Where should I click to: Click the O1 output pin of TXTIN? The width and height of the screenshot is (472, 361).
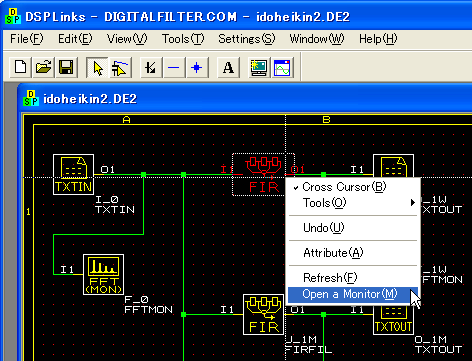pos(107,169)
